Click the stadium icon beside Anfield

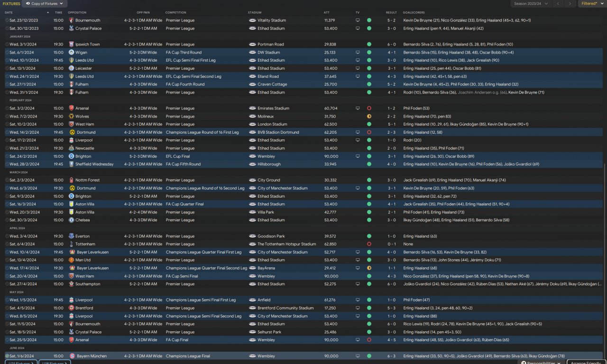click(252, 300)
